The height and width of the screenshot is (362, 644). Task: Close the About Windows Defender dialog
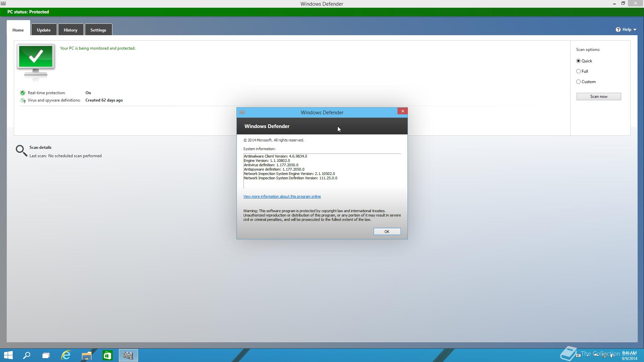[x=402, y=111]
